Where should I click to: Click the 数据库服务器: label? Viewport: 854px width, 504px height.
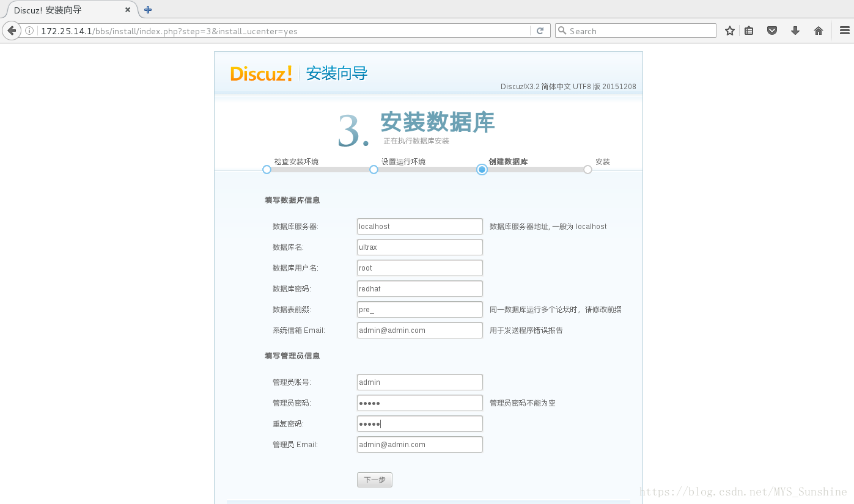click(x=295, y=226)
